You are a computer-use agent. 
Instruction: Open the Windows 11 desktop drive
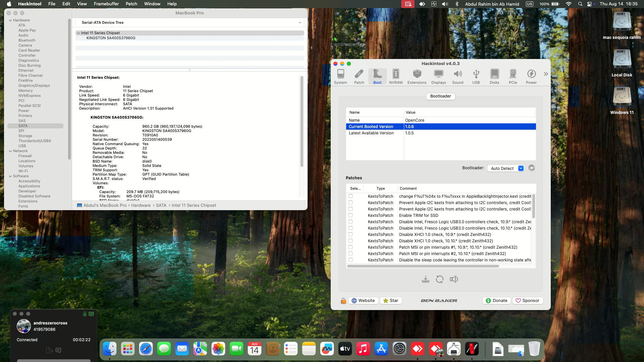coord(622,101)
